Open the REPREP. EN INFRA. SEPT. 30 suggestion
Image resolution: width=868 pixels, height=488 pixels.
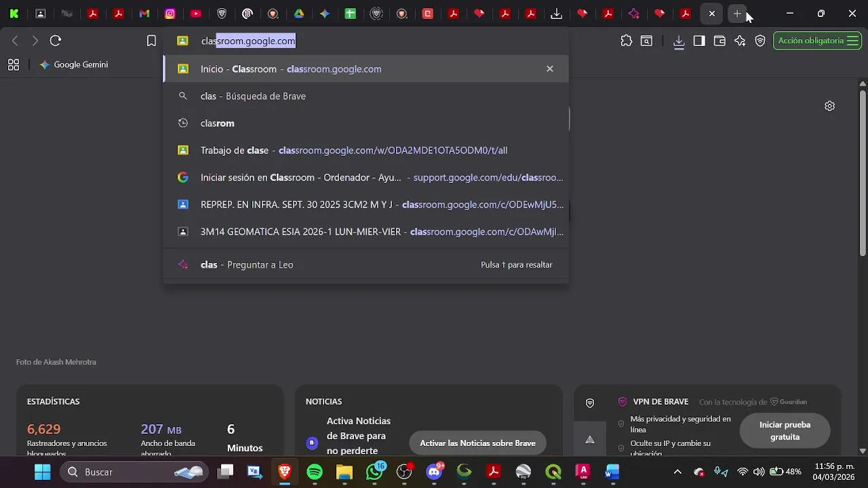click(366, 204)
